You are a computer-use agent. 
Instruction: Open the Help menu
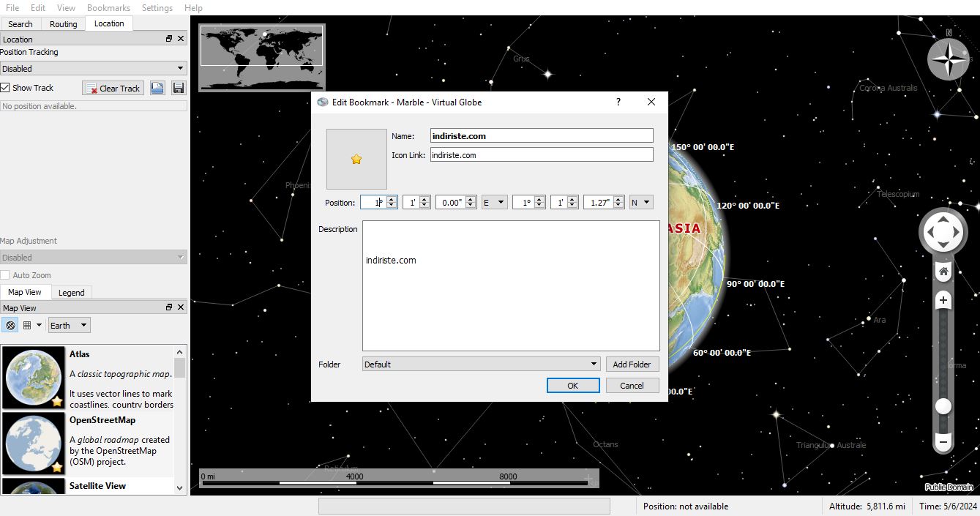[x=193, y=7]
